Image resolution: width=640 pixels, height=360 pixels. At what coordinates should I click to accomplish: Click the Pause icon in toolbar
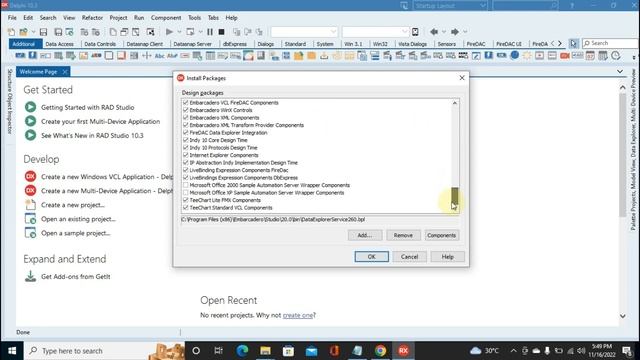[210, 32]
